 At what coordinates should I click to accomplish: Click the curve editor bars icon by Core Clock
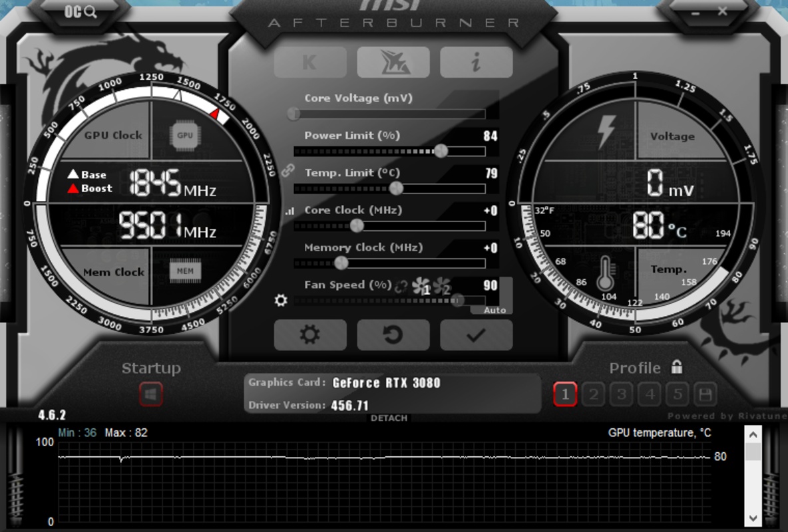coord(290,211)
